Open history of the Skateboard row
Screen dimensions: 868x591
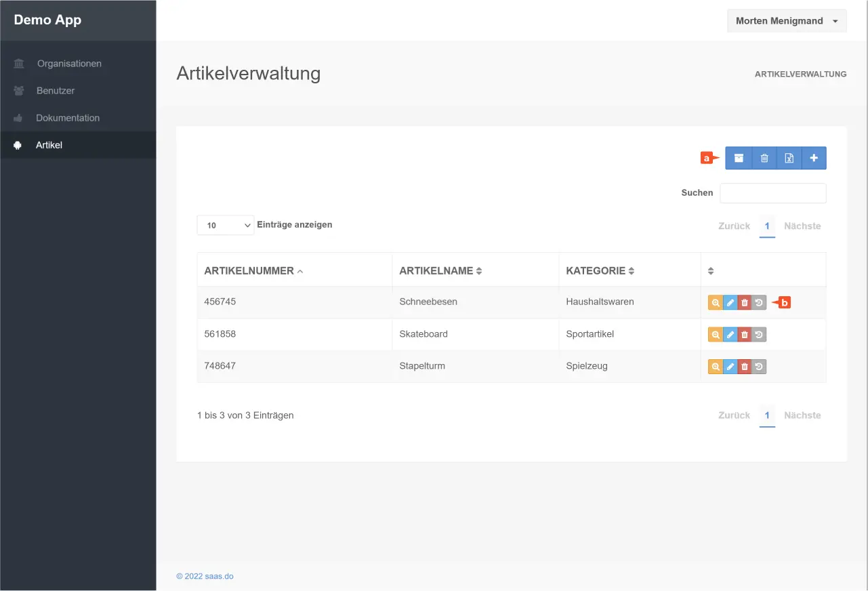point(759,335)
